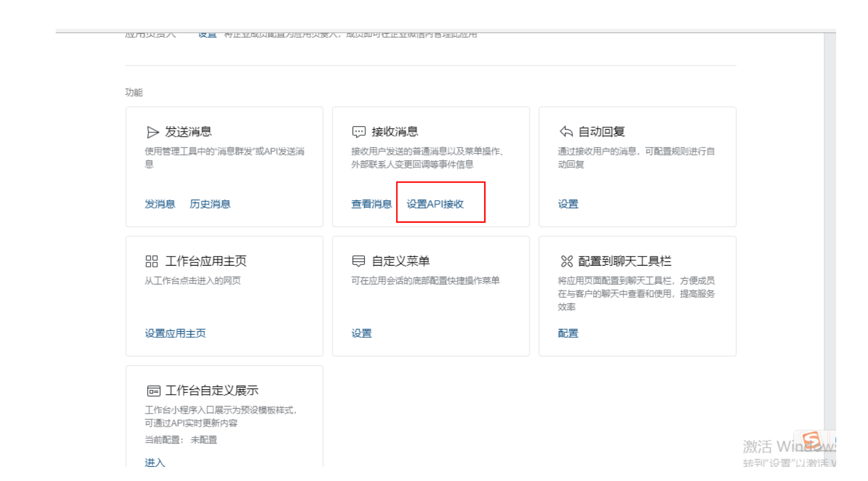Click the four-squares icon beside 工作台应用主页
The height and width of the screenshot is (481, 868).
[x=152, y=262]
